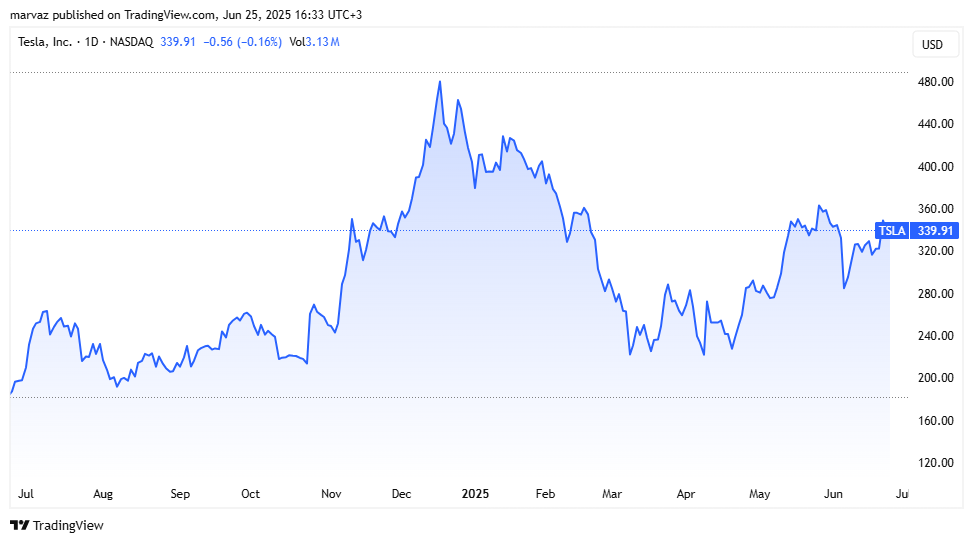Click the Oct label on time axis
This screenshot has height=543, width=973.
pos(251,494)
